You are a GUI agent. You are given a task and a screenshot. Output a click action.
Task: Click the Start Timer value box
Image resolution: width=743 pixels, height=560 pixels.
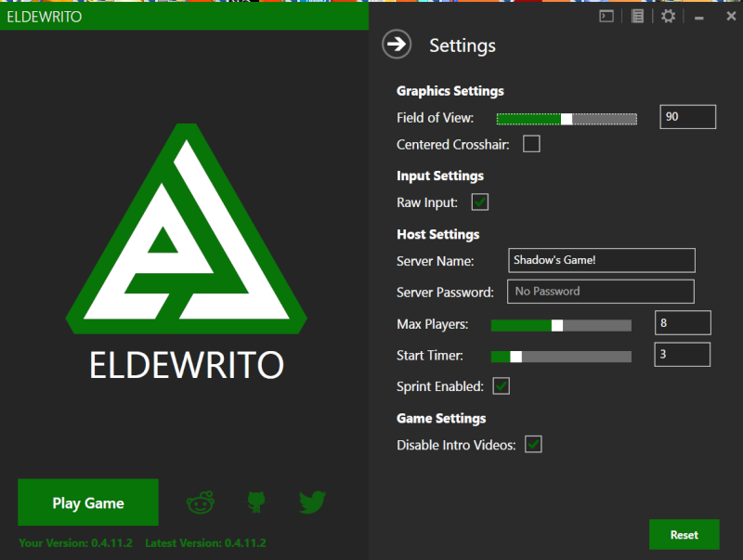tap(683, 355)
